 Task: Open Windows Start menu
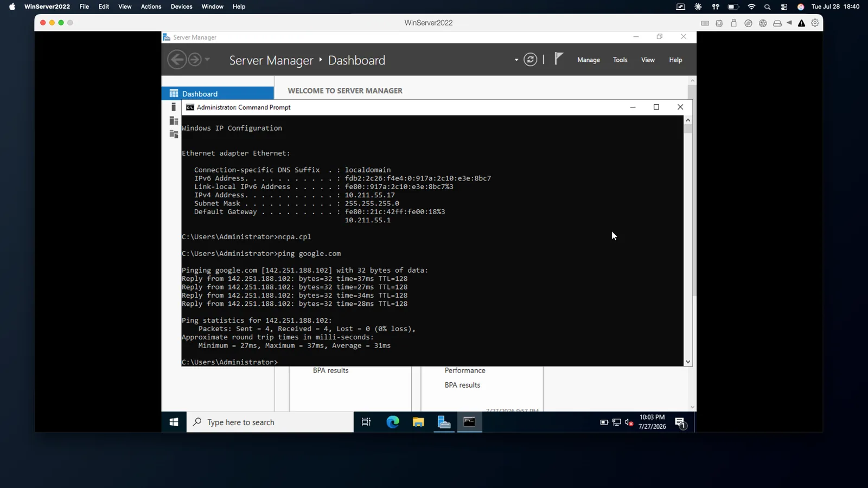[174, 422]
